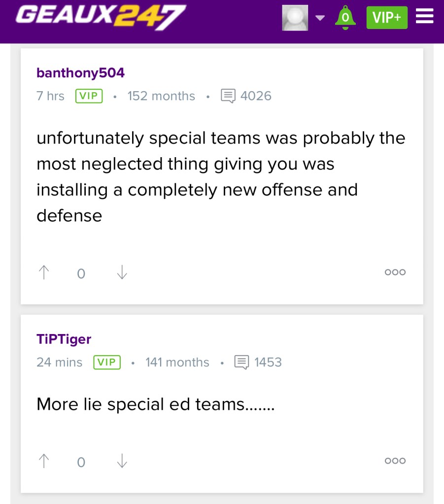
Task: Click the user profile avatar
Action: point(295,18)
